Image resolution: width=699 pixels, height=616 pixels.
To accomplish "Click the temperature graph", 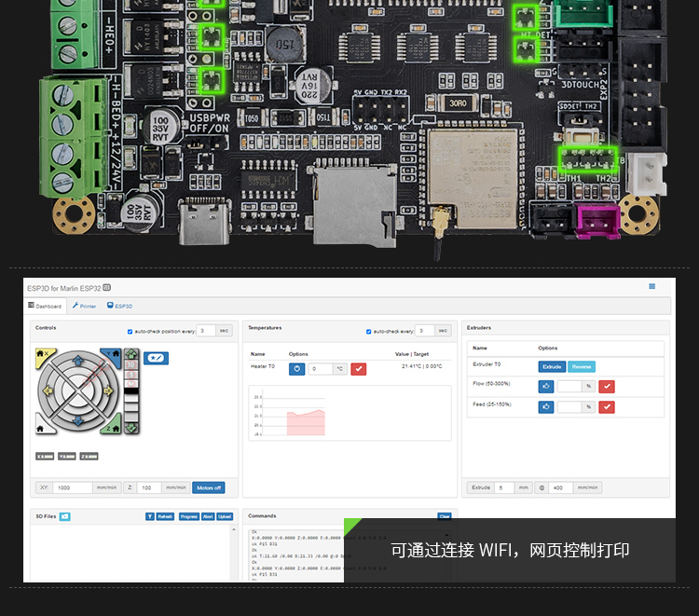I will pos(349,413).
